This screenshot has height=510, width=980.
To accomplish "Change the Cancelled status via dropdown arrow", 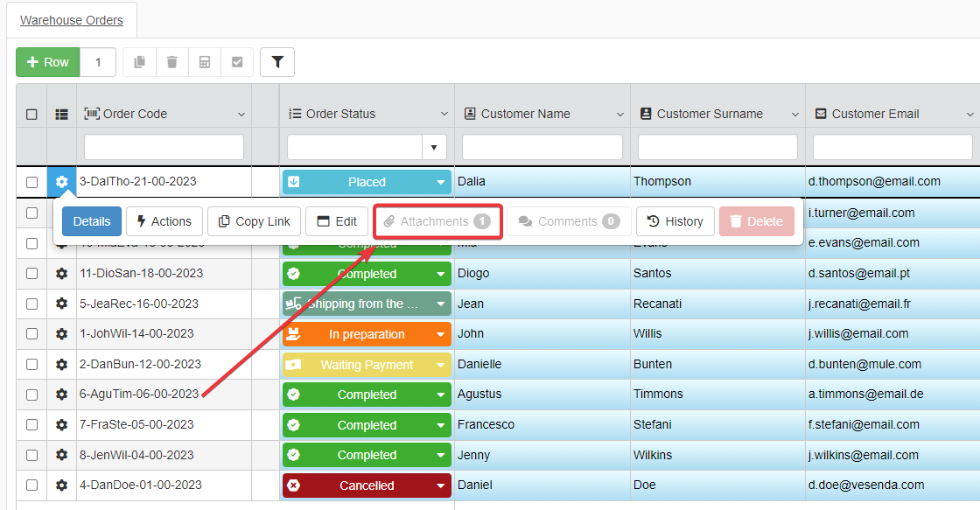I will point(441,486).
